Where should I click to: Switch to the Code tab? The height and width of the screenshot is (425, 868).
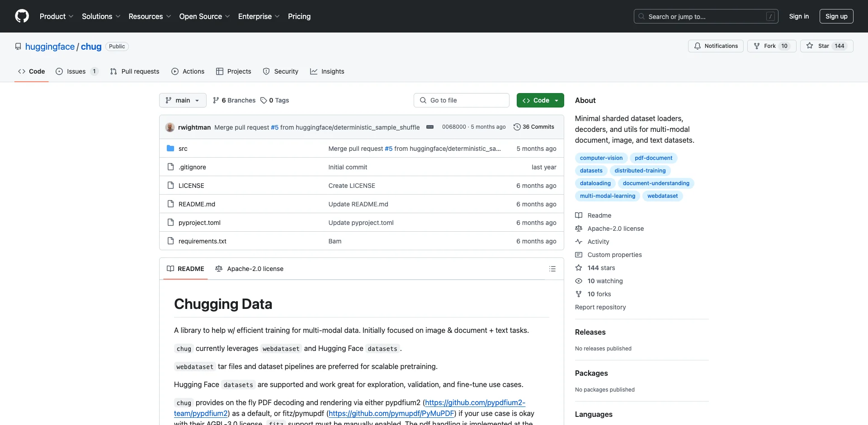[x=31, y=71]
